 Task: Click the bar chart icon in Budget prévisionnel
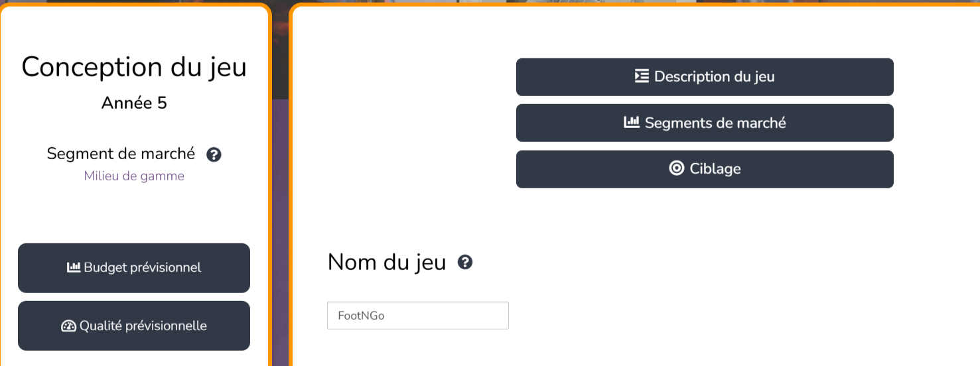click(x=74, y=267)
